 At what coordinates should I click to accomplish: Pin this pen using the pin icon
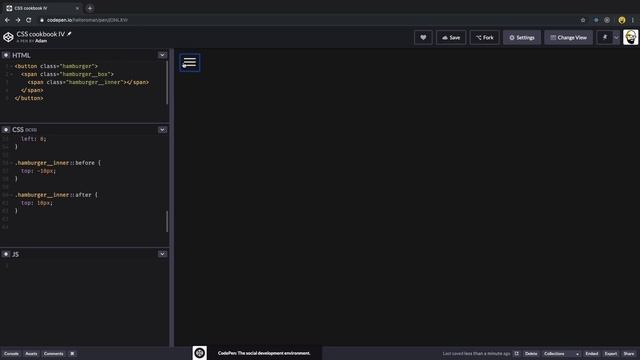click(x=605, y=38)
